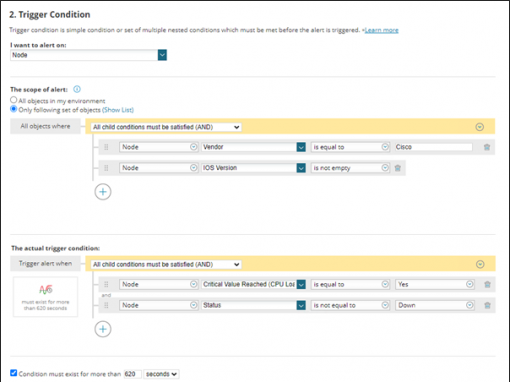Grab drag handle of Critical Value Reached row

[106, 284]
